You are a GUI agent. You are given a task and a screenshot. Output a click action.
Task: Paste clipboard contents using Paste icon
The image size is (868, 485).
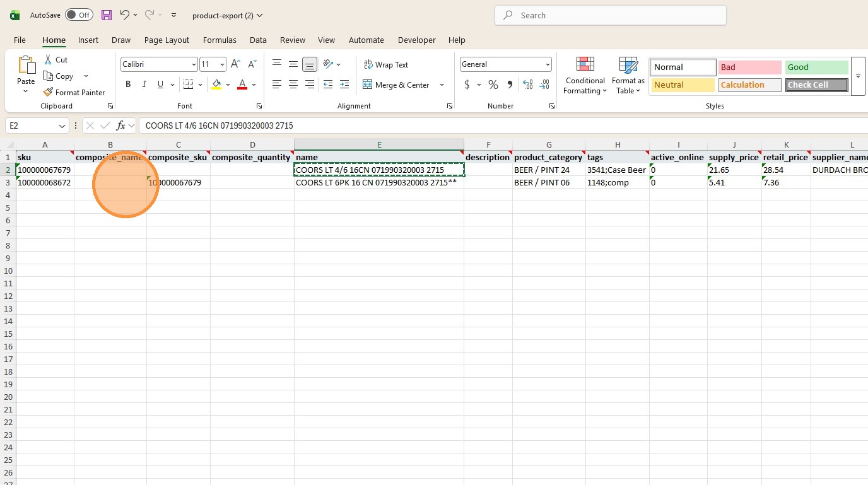26,65
